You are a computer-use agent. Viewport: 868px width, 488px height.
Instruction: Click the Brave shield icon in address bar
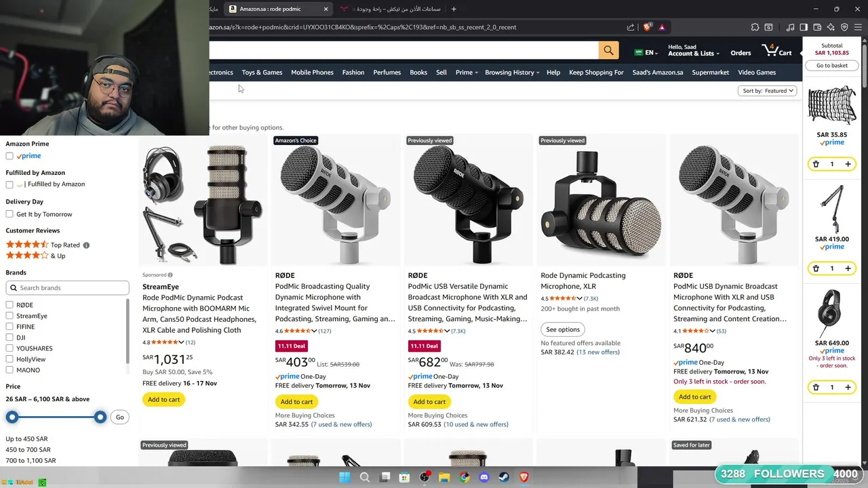[x=647, y=27]
